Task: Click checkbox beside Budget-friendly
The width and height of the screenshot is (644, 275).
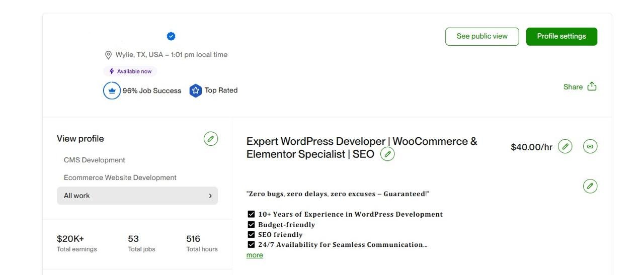Action: coord(251,225)
